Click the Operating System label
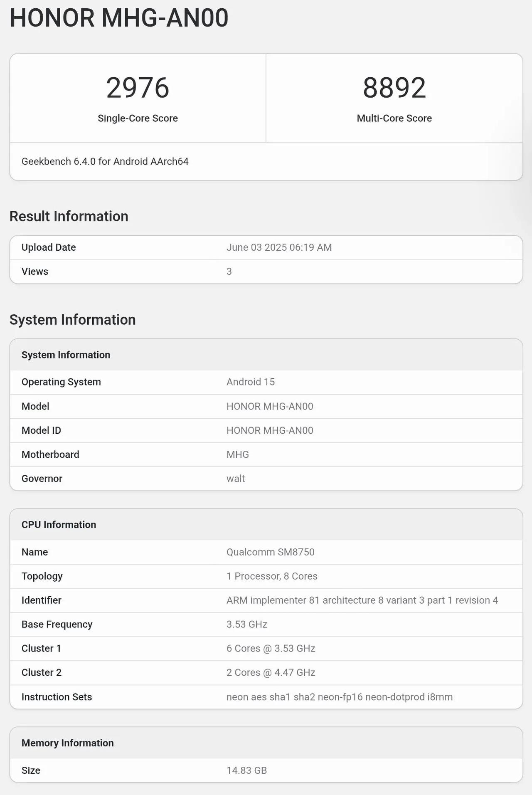 pyautogui.click(x=61, y=382)
